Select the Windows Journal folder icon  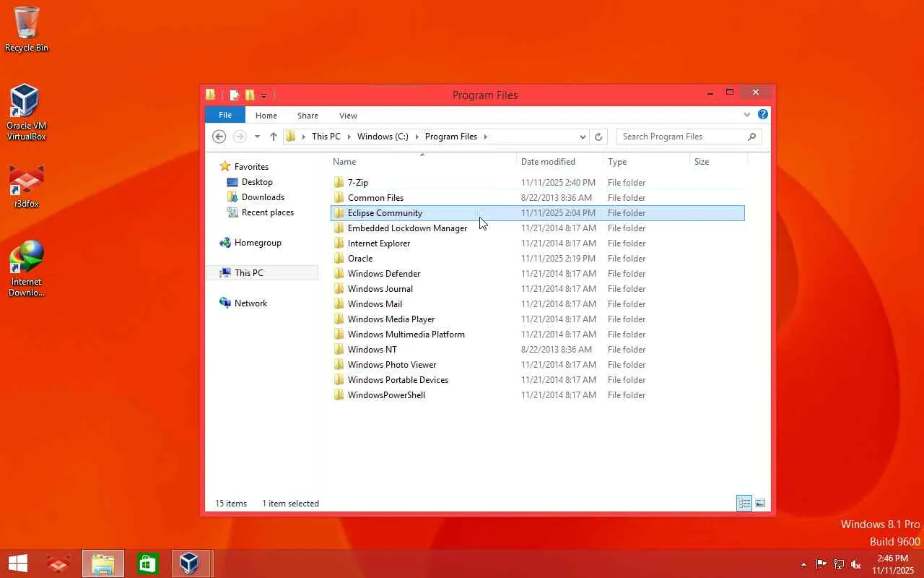[x=339, y=289]
